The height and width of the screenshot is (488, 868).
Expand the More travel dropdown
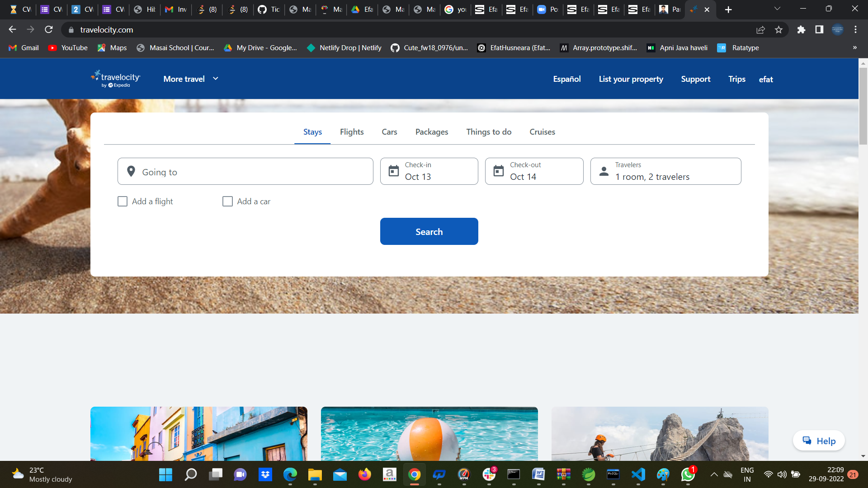tap(191, 78)
